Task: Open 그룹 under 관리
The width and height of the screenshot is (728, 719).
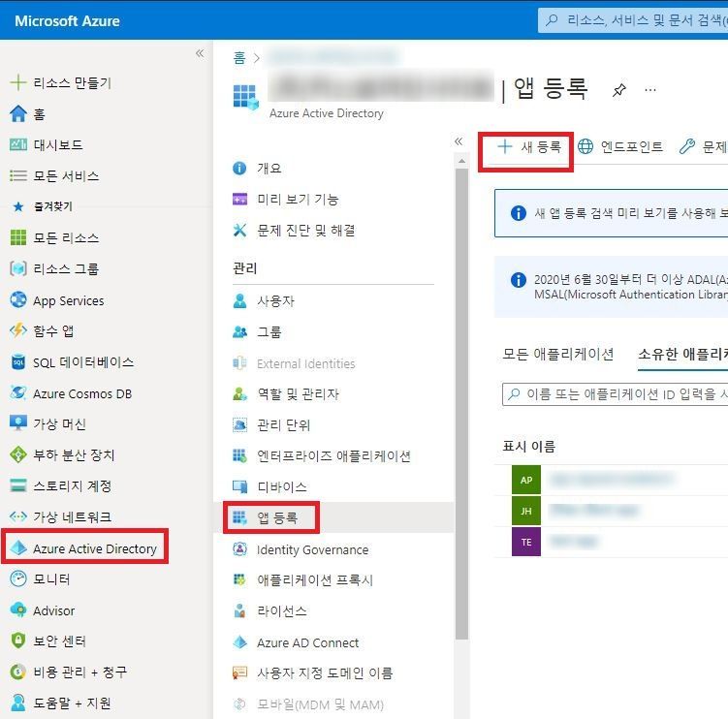Action: point(257,331)
